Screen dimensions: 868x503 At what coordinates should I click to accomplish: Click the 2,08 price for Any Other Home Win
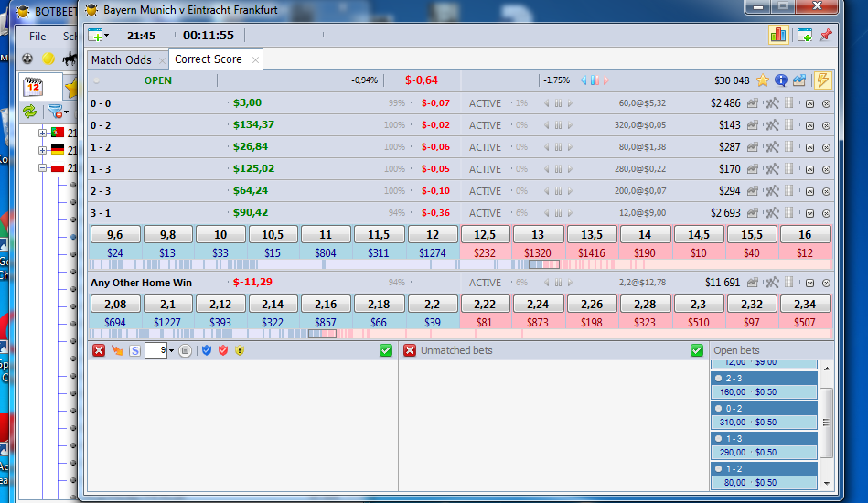click(x=115, y=305)
